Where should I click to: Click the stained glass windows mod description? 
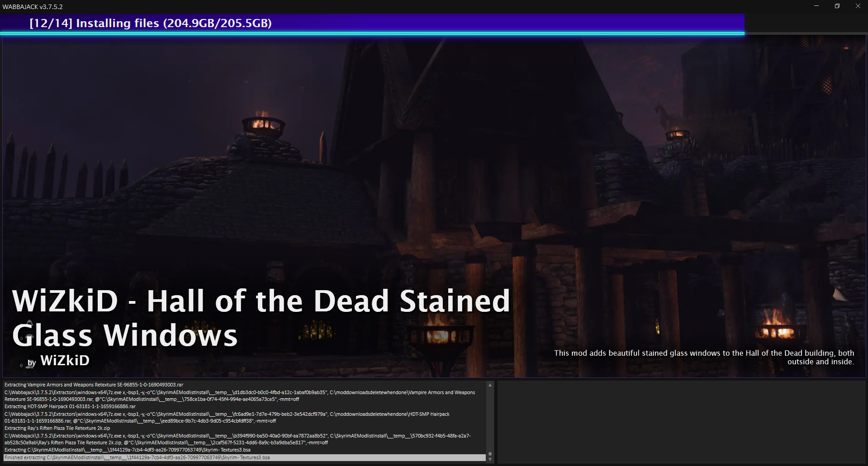tap(704, 357)
